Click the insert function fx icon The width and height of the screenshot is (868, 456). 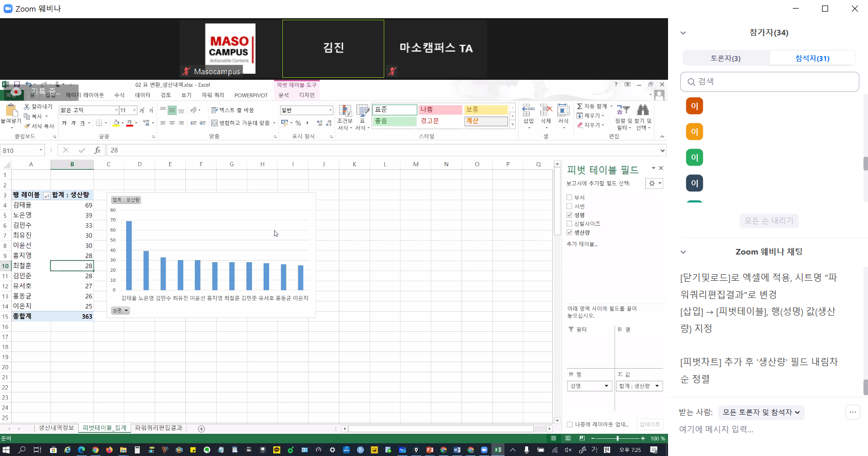click(x=97, y=150)
